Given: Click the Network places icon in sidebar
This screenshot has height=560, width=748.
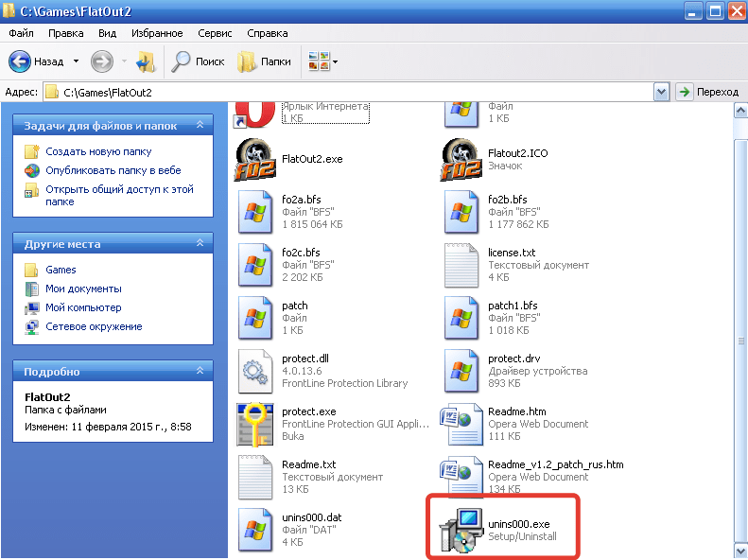Looking at the screenshot, I should pyautogui.click(x=32, y=327).
